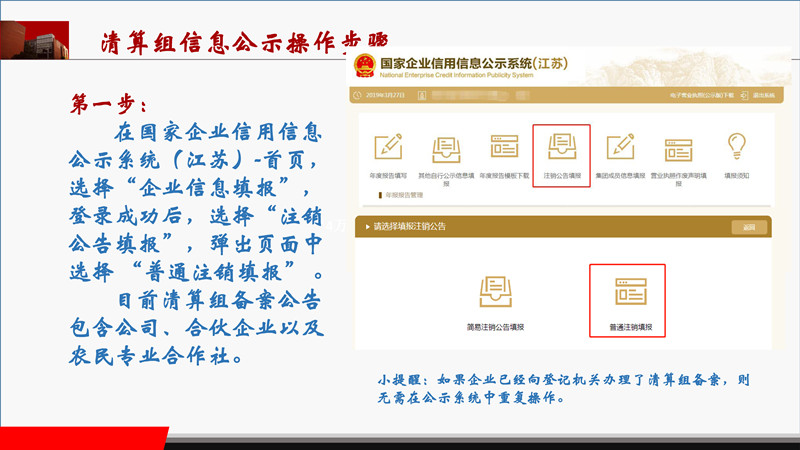Select 注销公告填报 icon

(561, 147)
